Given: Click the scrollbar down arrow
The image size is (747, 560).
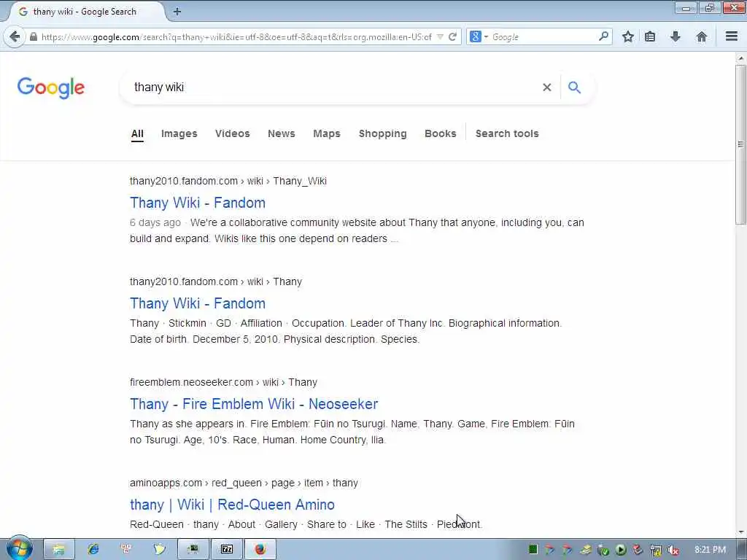Looking at the screenshot, I should (740, 532).
